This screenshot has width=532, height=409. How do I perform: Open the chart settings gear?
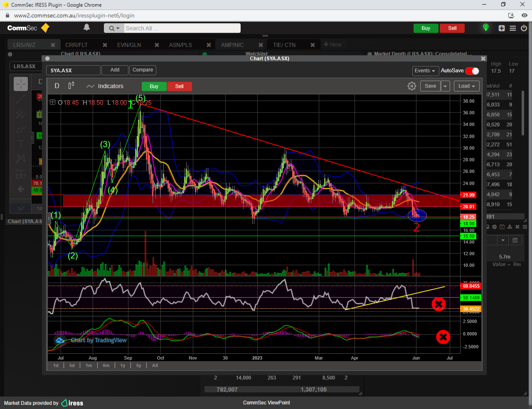pyautogui.click(x=411, y=86)
